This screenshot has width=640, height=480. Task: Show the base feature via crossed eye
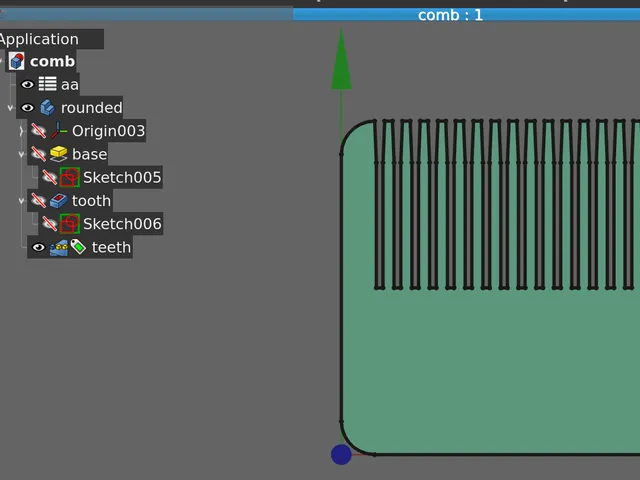(38, 154)
